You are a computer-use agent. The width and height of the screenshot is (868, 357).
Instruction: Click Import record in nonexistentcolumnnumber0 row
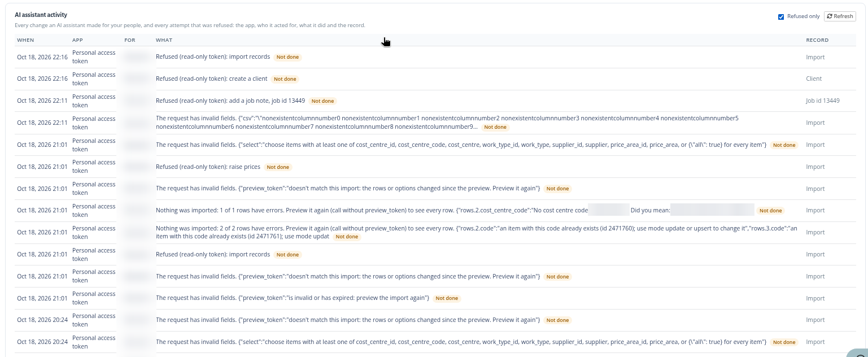click(815, 123)
